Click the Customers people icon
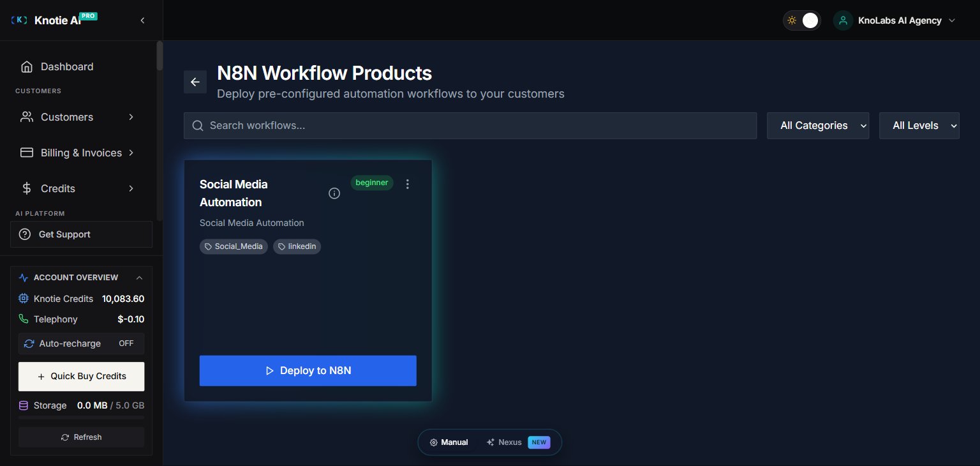980x466 pixels. pyautogui.click(x=26, y=117)
